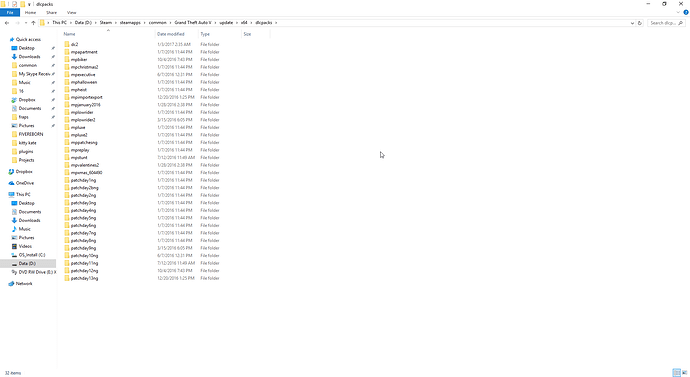The height and width of the screenshot is (377, 690).
Task: Open recent locations dropdown arrow
Action: click(x=26, y=23)
